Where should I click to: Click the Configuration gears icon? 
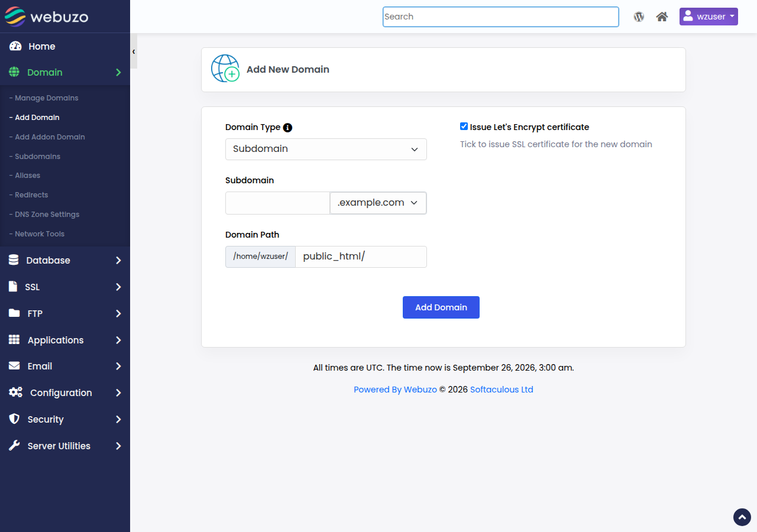tap(15, 392)
